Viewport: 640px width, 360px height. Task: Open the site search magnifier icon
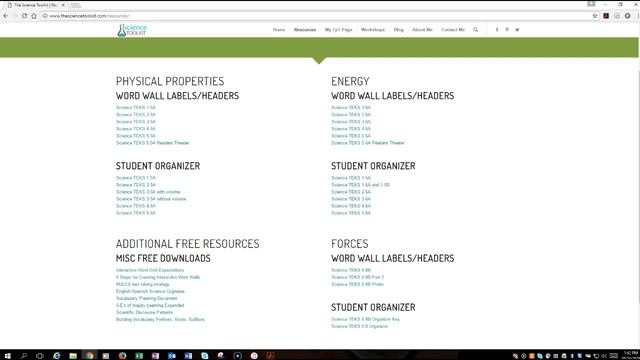(x=476, y=30)
